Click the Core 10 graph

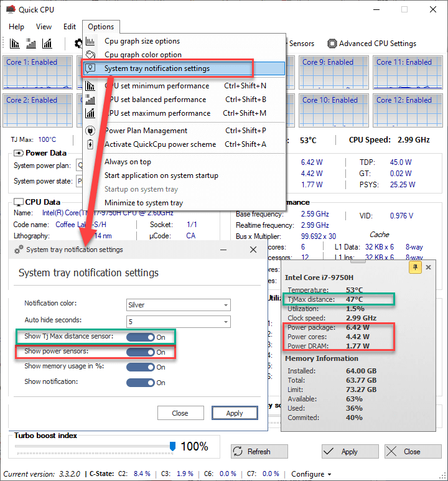click(334, 110)
